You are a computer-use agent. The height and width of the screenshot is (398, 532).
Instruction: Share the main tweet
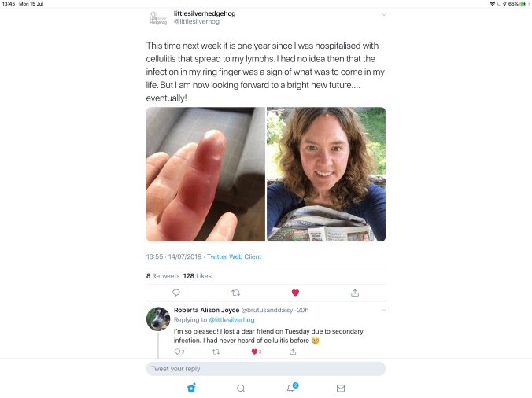click(x=355, y=293)
